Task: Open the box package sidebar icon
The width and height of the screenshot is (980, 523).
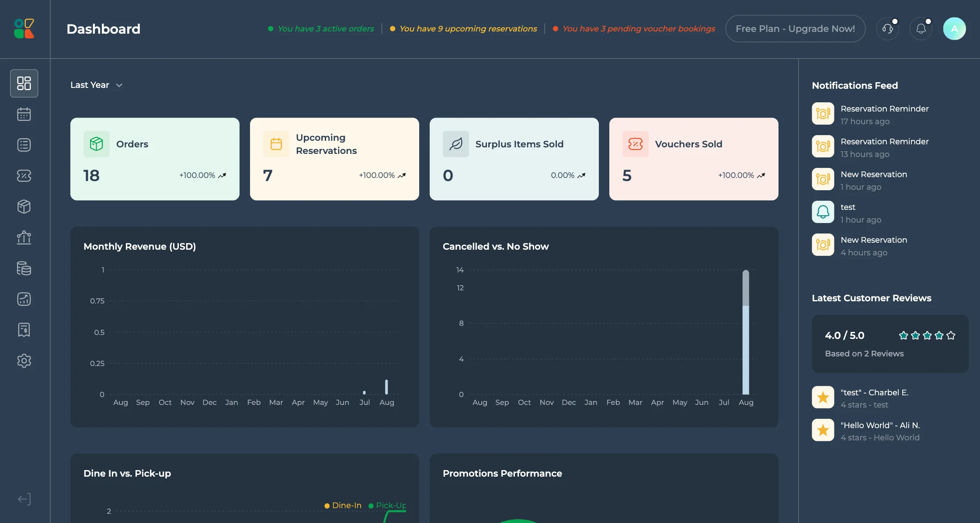Action: point(24,206)
